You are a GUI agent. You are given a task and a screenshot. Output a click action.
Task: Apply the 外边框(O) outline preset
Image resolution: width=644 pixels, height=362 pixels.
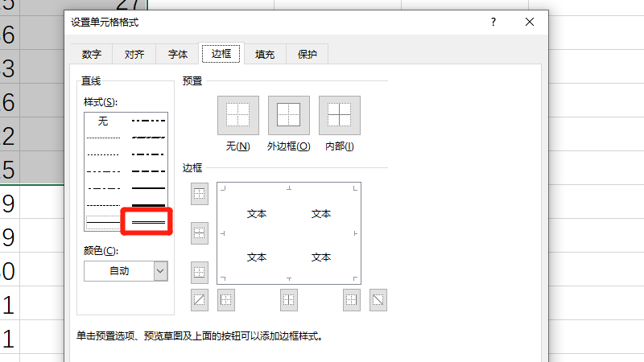[289, 115]
